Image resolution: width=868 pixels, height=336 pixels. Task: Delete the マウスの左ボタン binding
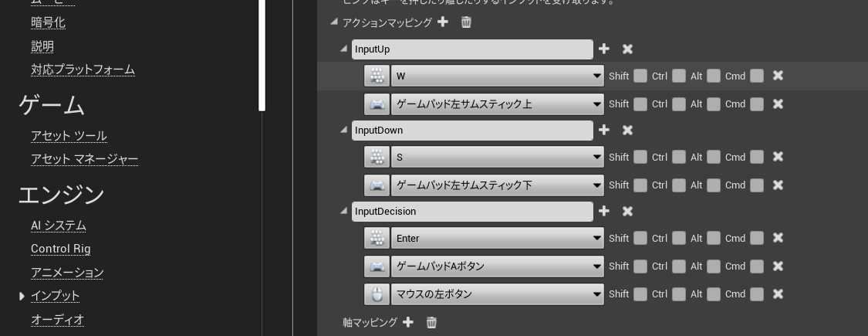click(778, 294)
